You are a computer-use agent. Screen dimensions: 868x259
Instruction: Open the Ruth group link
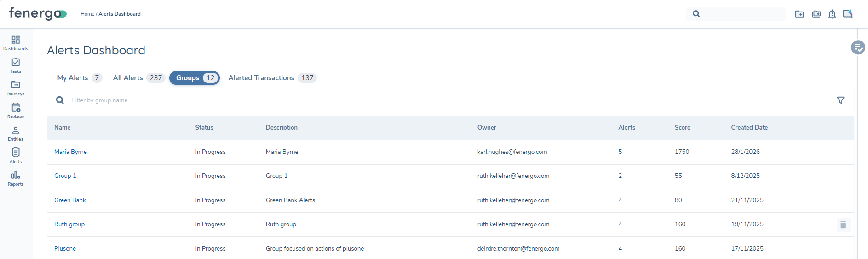click(69, 224)
